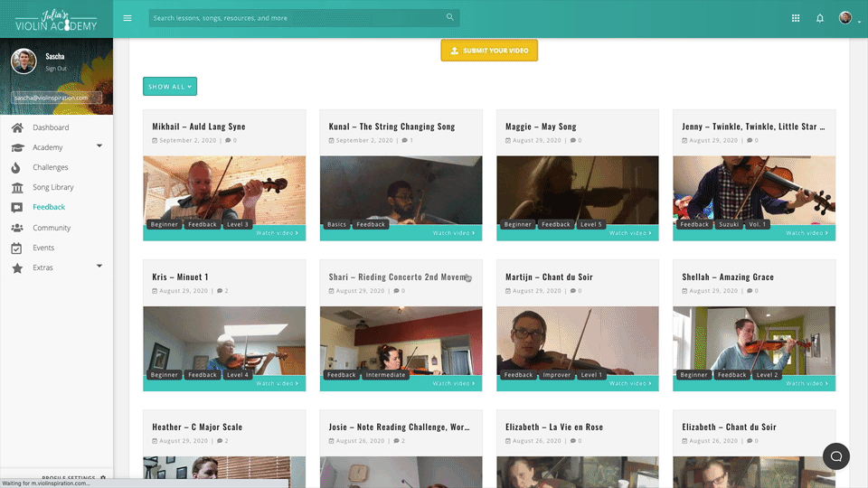The image size is (868, 488).
Task: Open the Elizabeth – Chant du Soir title
Action: [729, 427]
